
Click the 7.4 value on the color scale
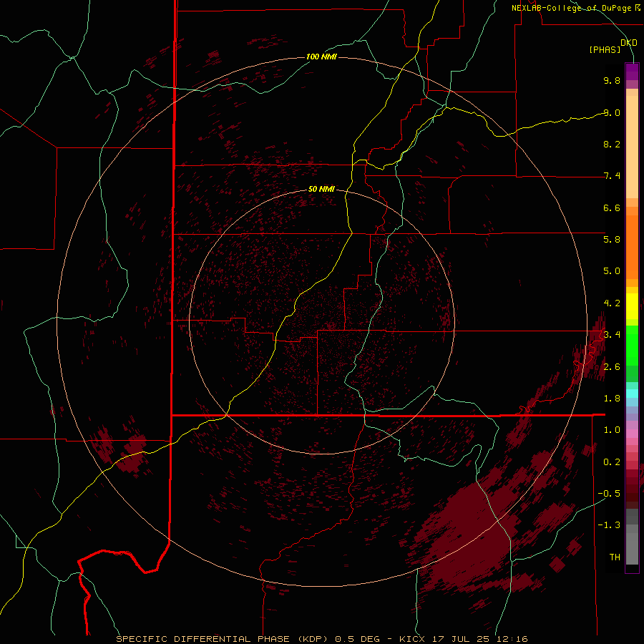(x=612, y=176)
